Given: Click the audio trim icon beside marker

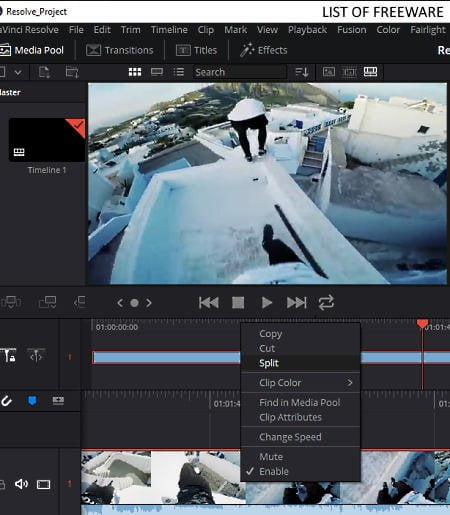Looking at the screenshot, I should (58, 400).
